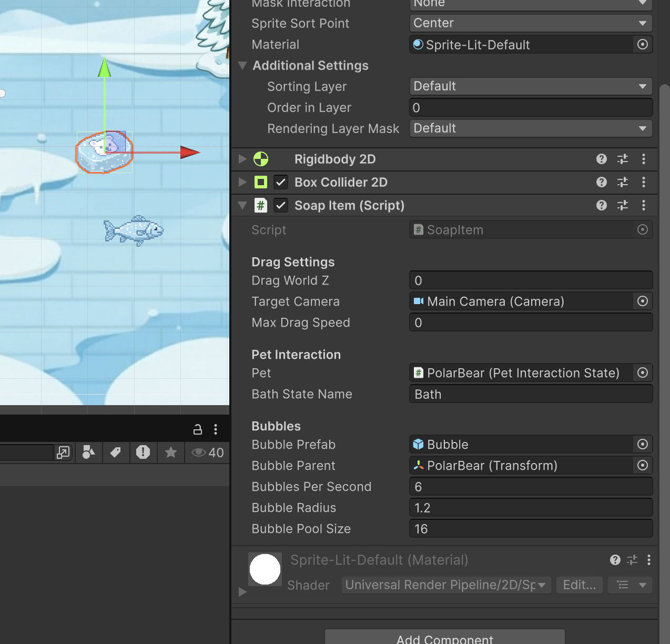Click the Project panel search field
Image resolution: width=670 pixels, height=644 pixels.
coord(26,452)
